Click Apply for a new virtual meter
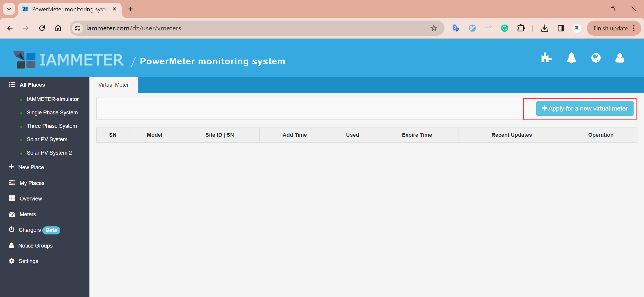This screenshot has width=644, height=297. click(x=585, y=108)
